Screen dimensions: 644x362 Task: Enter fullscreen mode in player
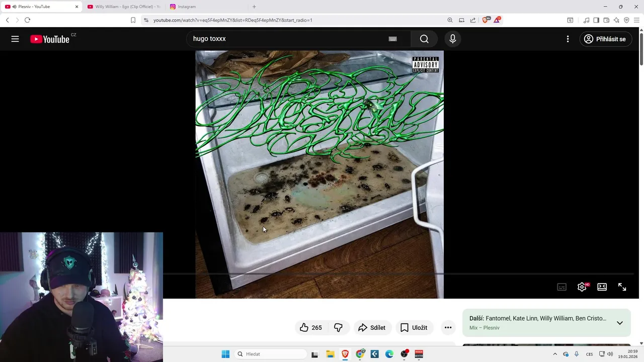622,287
